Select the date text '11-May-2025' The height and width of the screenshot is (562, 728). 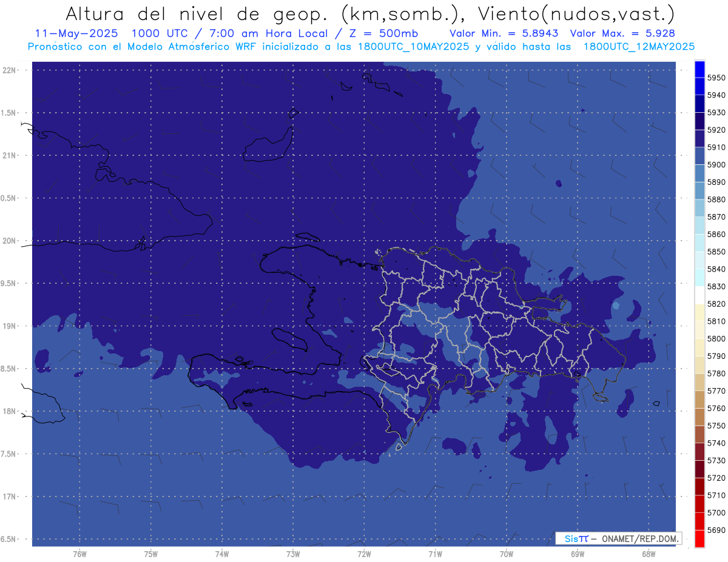tap(76, 33)
